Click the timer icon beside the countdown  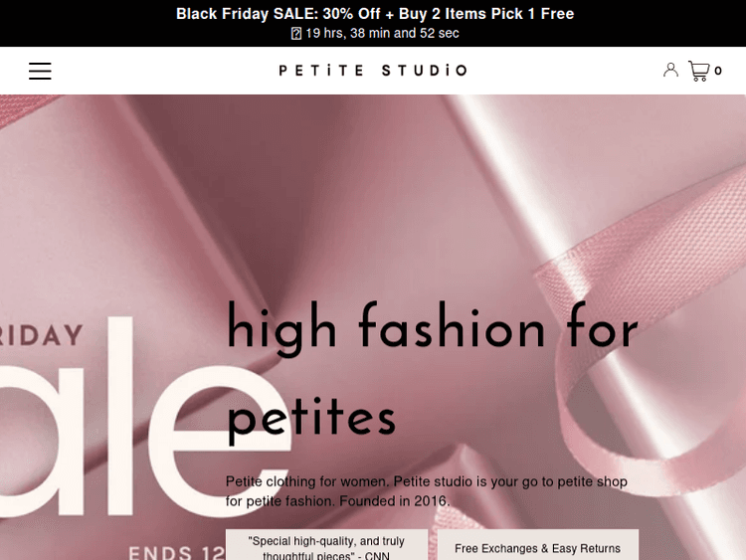296,33
